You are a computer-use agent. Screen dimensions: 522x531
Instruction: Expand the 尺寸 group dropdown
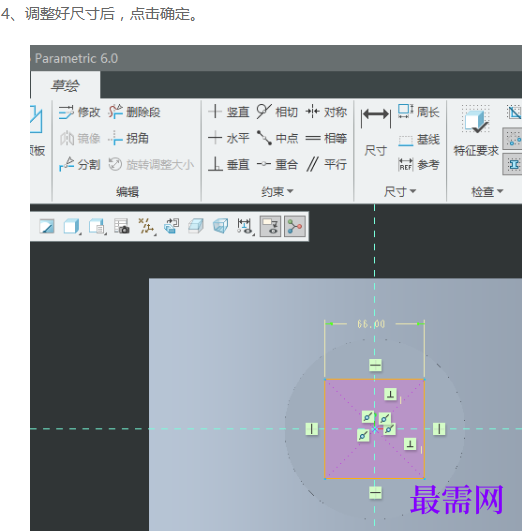[400, 192]
